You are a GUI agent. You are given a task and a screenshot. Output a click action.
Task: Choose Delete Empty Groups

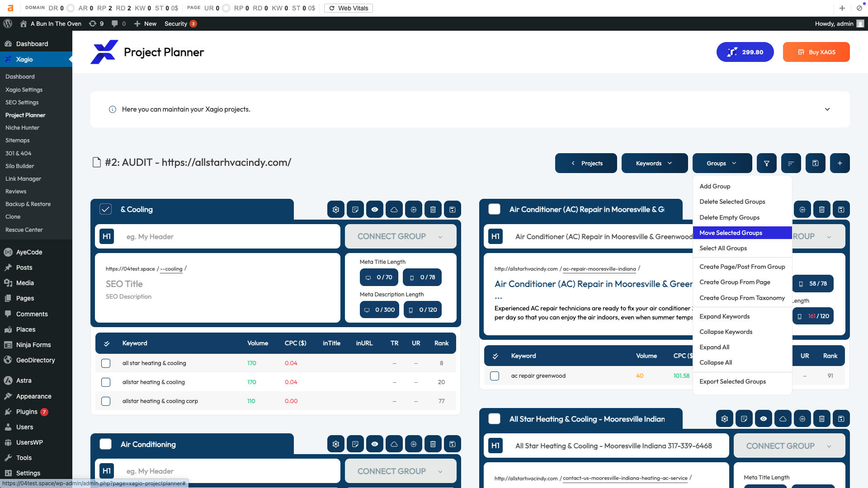click(x=742, y=217)
